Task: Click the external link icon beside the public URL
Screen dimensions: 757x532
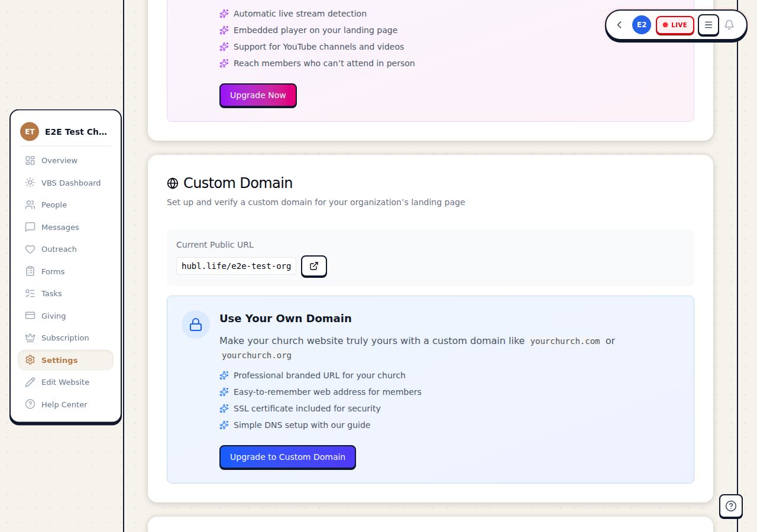Action: tap(313, 266)
